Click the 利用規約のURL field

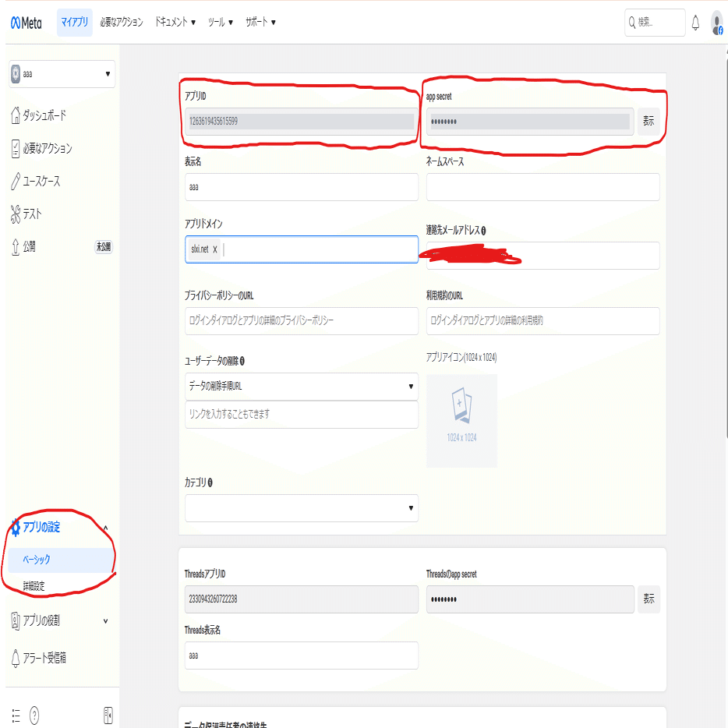(542, 321)
